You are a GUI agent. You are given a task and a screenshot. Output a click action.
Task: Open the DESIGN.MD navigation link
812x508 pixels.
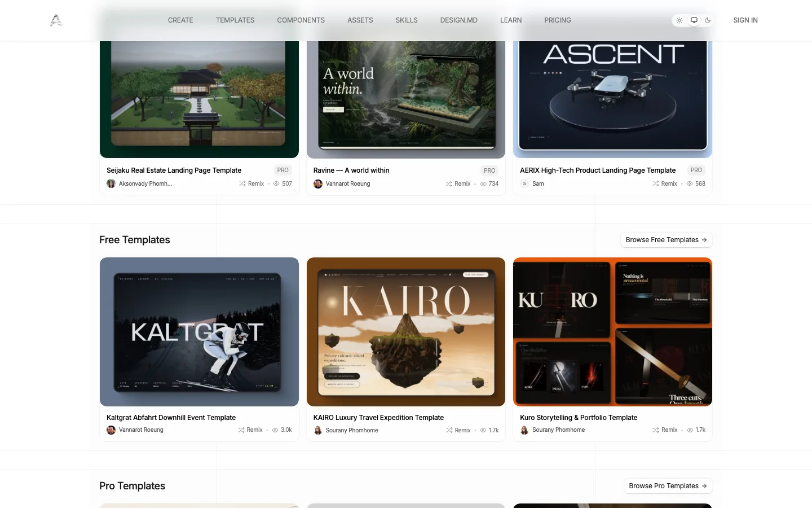point(459,20)
